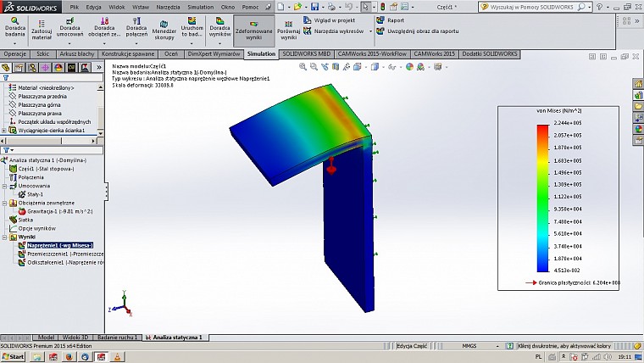
Task: Open Wgląd w projekt design insight
Action: point(330,20)
